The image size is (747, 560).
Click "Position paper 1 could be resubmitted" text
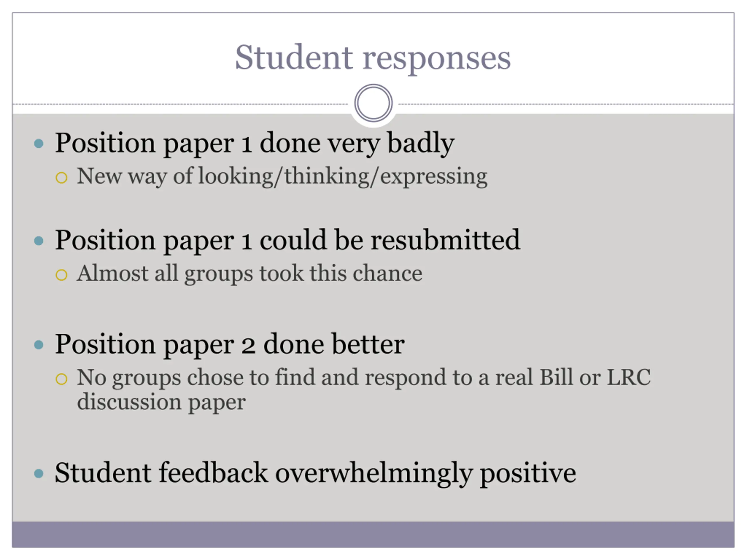point(287,240)
